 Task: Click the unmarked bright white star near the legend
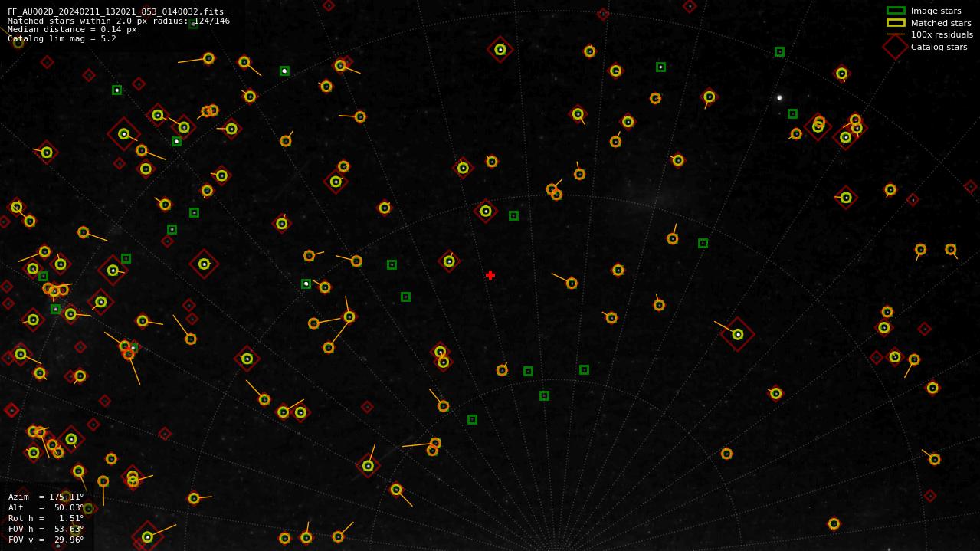click(779, 97)
